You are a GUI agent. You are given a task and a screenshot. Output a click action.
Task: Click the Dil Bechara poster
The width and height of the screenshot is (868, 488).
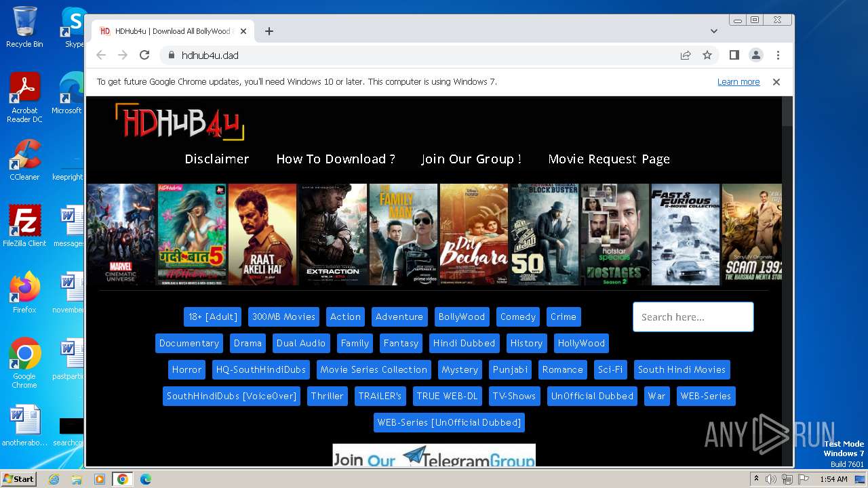474,235
